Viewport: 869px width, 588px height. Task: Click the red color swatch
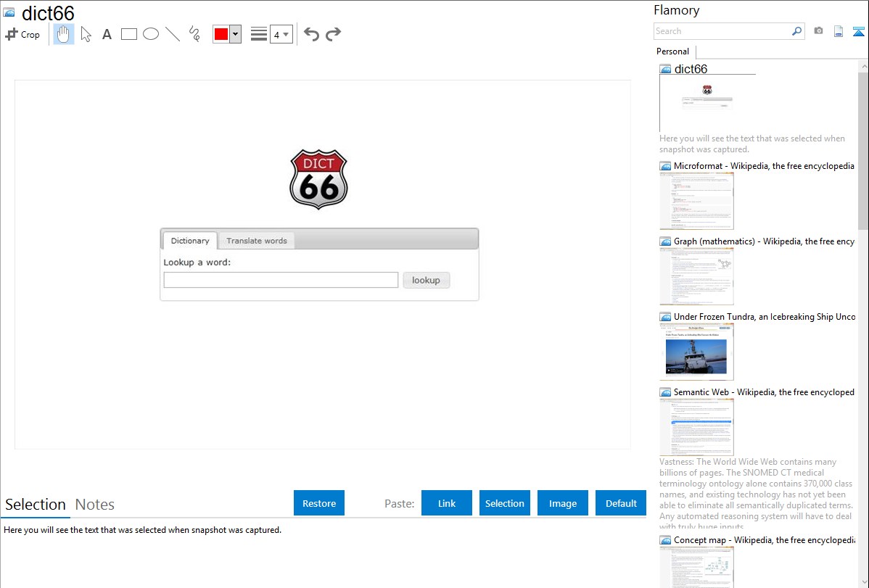click(x=221, y=34)
